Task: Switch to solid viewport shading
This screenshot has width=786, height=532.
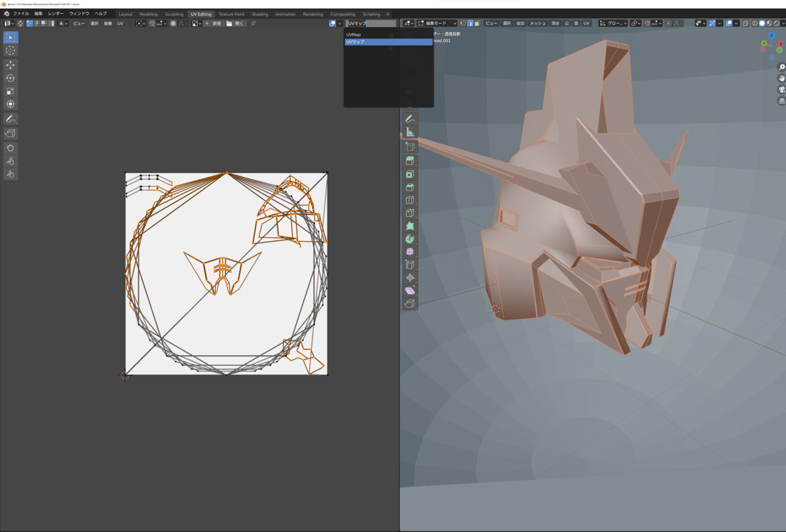Action: 762,24
